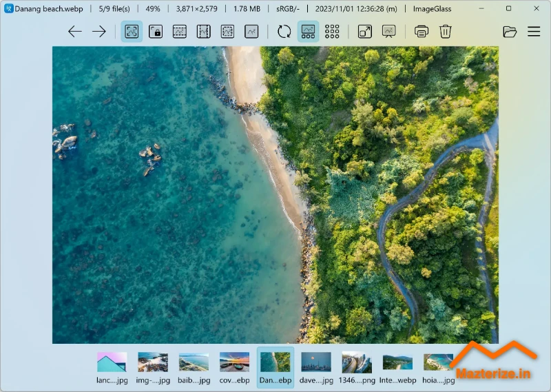Image resolution: width=551 pixels, height=392 pixels.
Task: Select the dave....jpg thumbnail
Action: point(316,368)
